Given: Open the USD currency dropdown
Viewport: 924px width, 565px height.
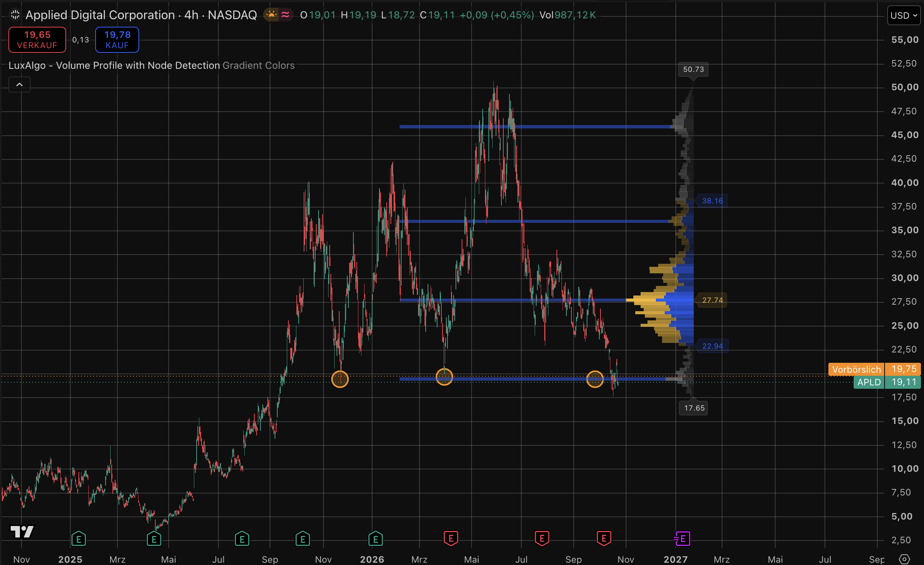Looking at the screenshot, I should [904, 16].
